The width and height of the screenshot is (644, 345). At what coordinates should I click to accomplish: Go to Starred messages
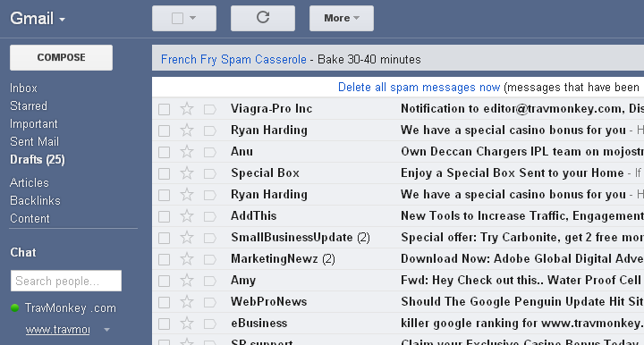click(x=29, y=105)
